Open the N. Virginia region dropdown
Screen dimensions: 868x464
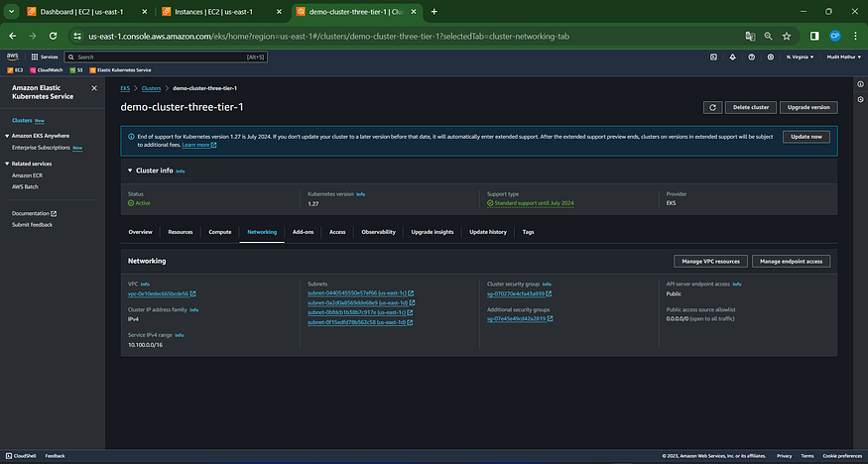tap(800, 57)
